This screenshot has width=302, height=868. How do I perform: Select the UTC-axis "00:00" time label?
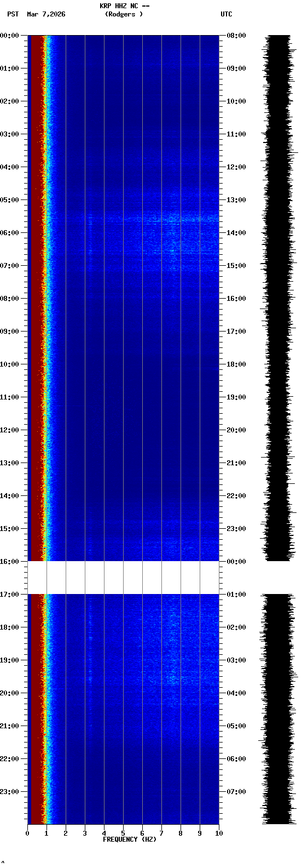click(x=236, y=562)
